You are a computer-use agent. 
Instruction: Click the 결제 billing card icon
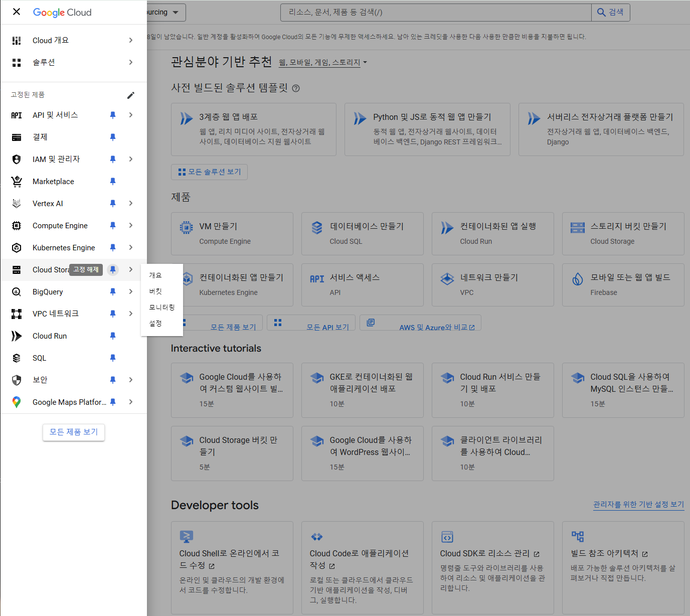click(17, 137)
